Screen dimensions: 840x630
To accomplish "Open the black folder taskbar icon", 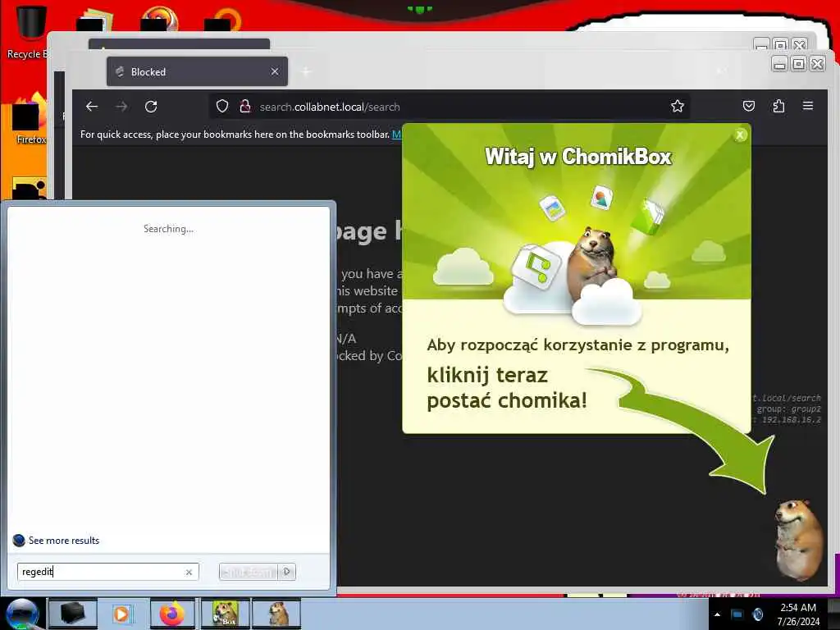I will [72, 614].
